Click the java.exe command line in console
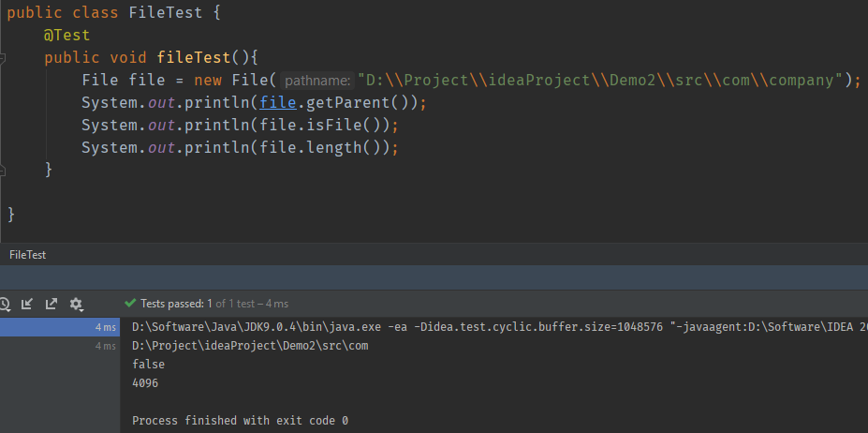 tap(499, 327)
